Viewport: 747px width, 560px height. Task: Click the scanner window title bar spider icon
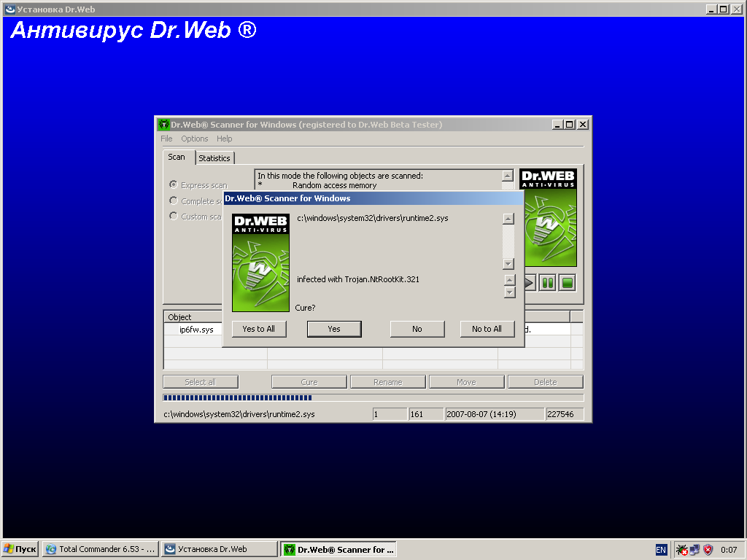[164, 125]
